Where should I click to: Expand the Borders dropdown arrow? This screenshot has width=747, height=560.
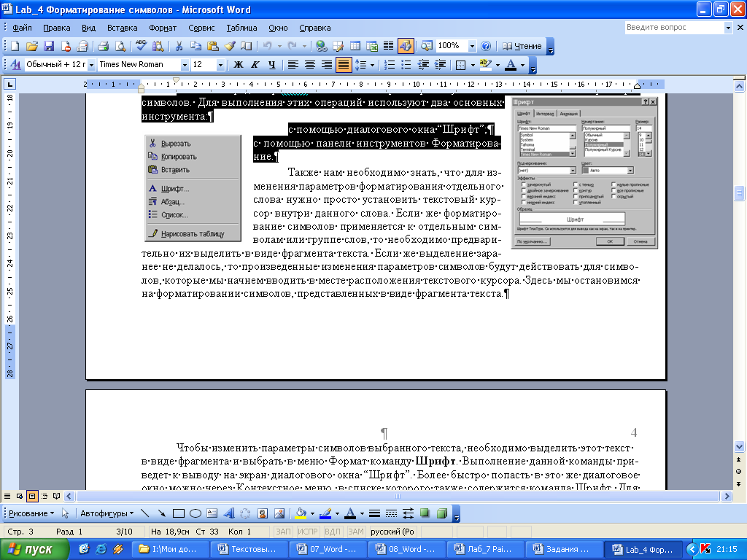pyautogui.click(x=473, y=64)
